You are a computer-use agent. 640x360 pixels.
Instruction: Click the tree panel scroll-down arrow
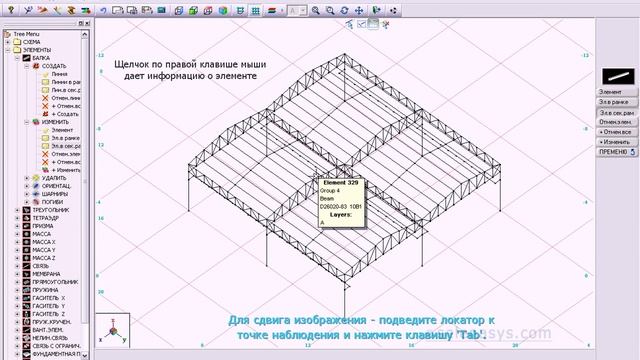pos(85,356)
